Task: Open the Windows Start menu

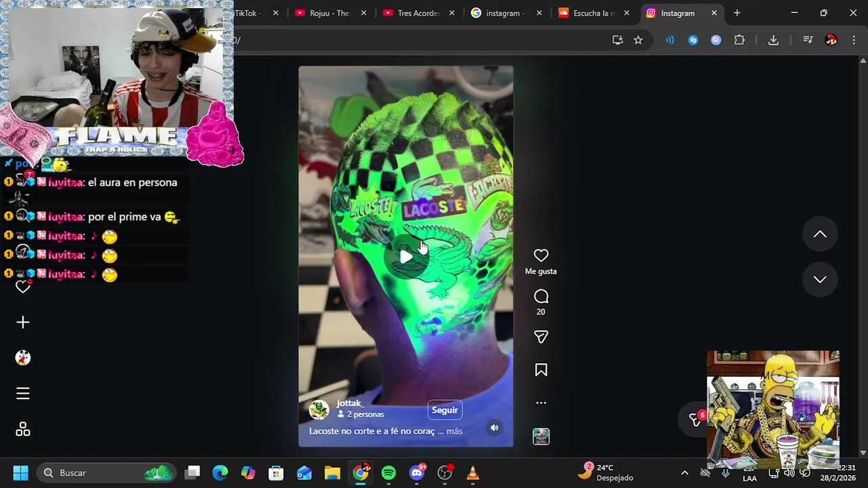Action: 20,473
